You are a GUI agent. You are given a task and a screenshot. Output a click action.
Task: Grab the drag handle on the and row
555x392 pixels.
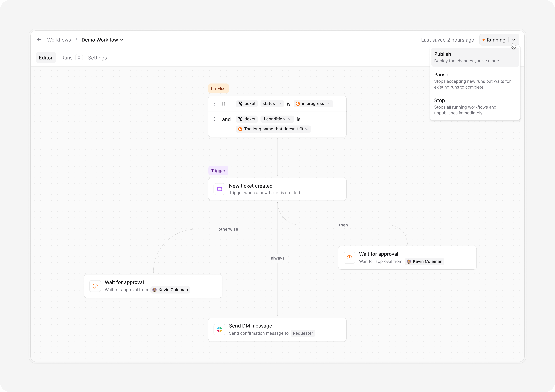pyautogui.click(x=215, y=119)
